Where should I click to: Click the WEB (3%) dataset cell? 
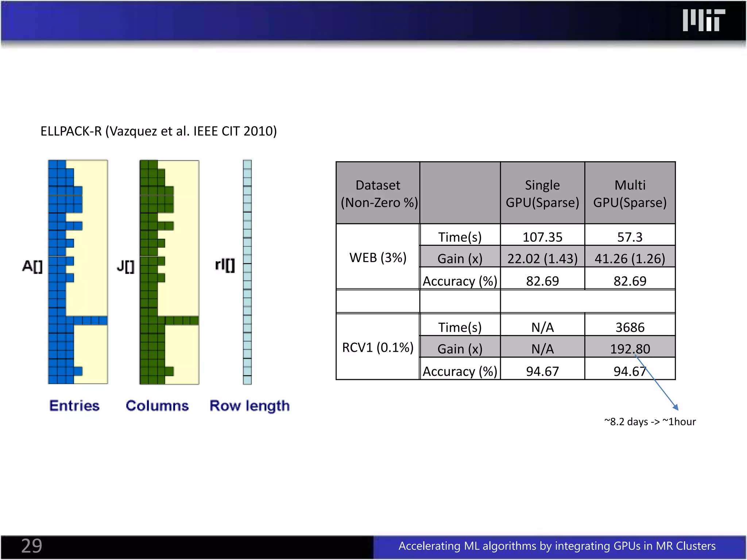(378, 257)
